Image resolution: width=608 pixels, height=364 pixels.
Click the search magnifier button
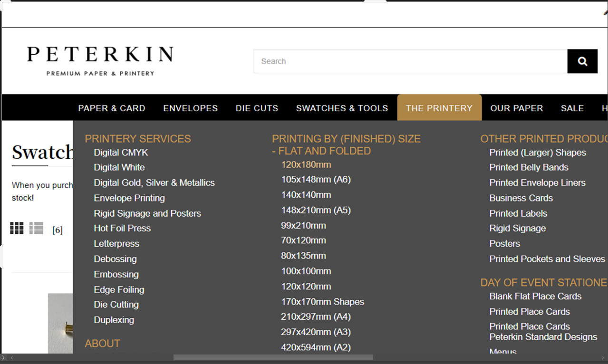click(x=582, y=61)
